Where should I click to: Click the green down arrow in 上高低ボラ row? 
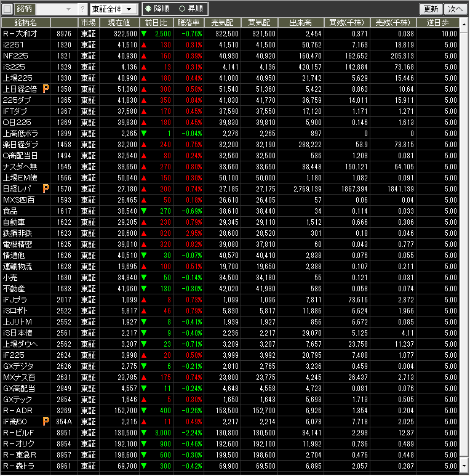pos(144,134)
